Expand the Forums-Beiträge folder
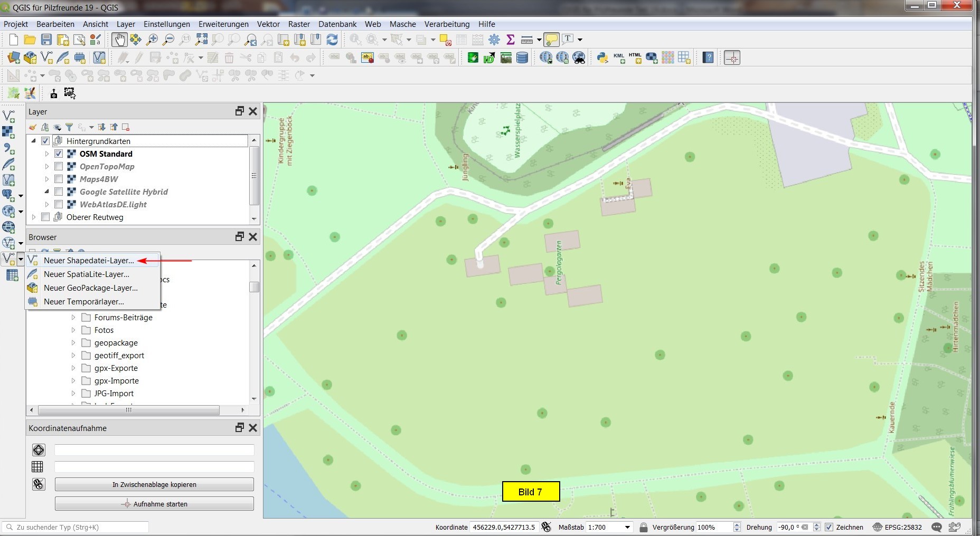Image resolution: width=980 pixels, height=536 pixels. pyautogui.click(x=73, y=318)
